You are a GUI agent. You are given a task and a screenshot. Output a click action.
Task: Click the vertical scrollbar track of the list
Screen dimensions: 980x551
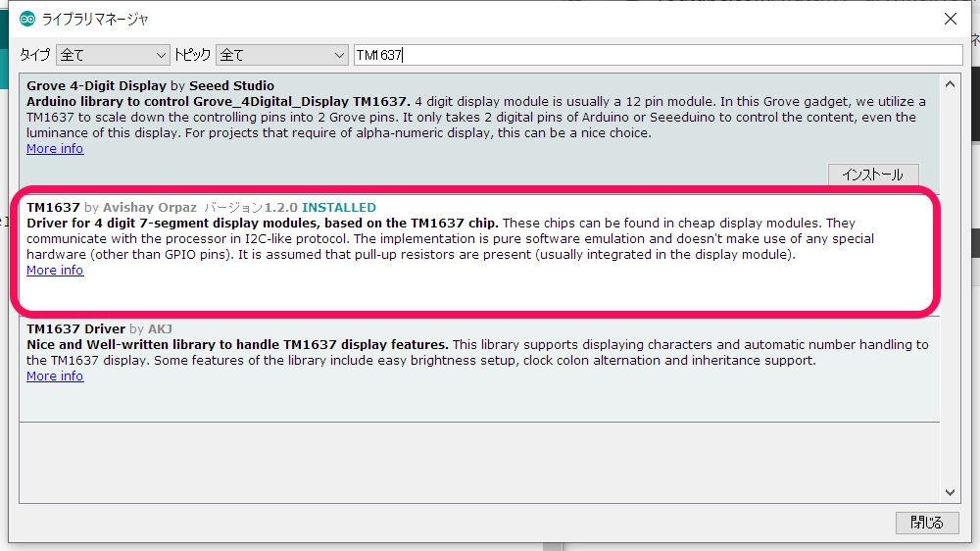950,294
